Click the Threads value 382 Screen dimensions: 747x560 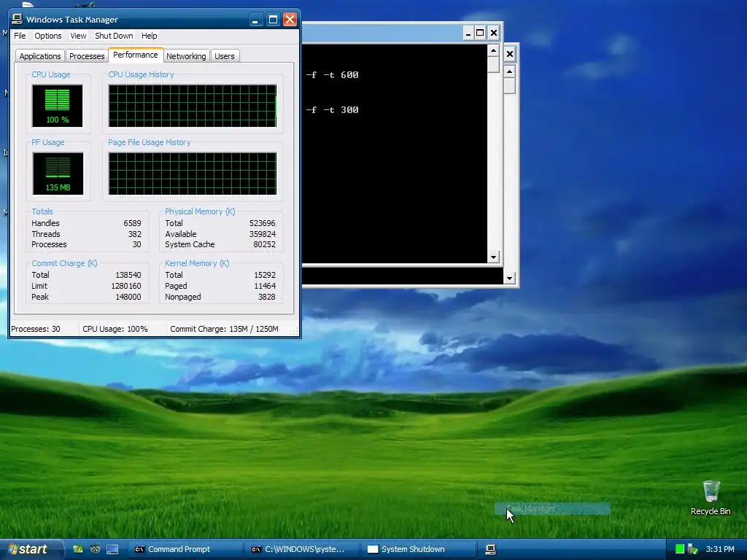pos(135,234)
